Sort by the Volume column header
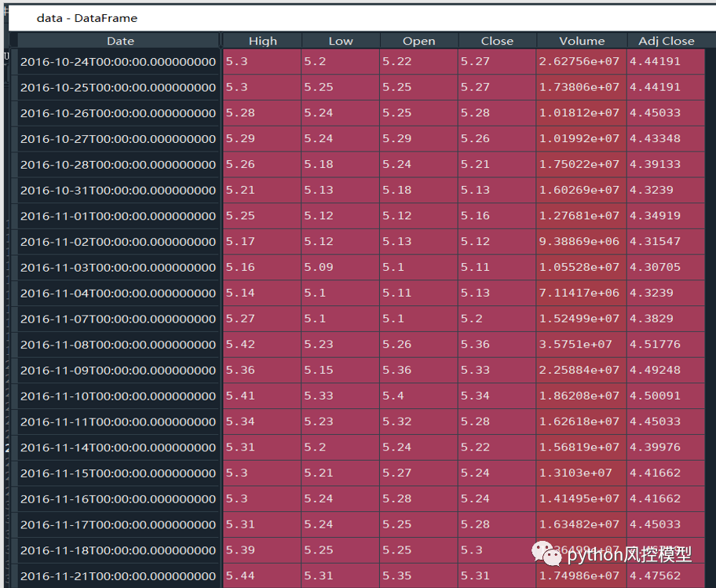The image size is (716, 588). pos(582,41)
